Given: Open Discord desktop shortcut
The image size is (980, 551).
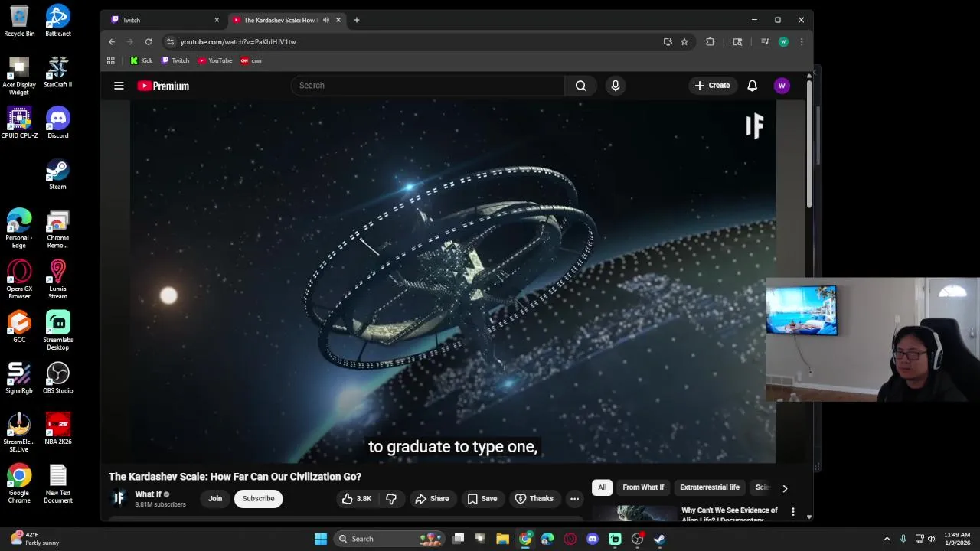Looking at the screenshot, I should point(58,122).
